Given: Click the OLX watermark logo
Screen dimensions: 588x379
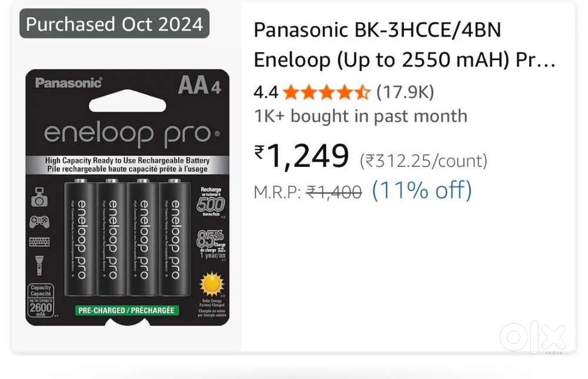Looking at the screenshot, I should click(x=533, y=338).
